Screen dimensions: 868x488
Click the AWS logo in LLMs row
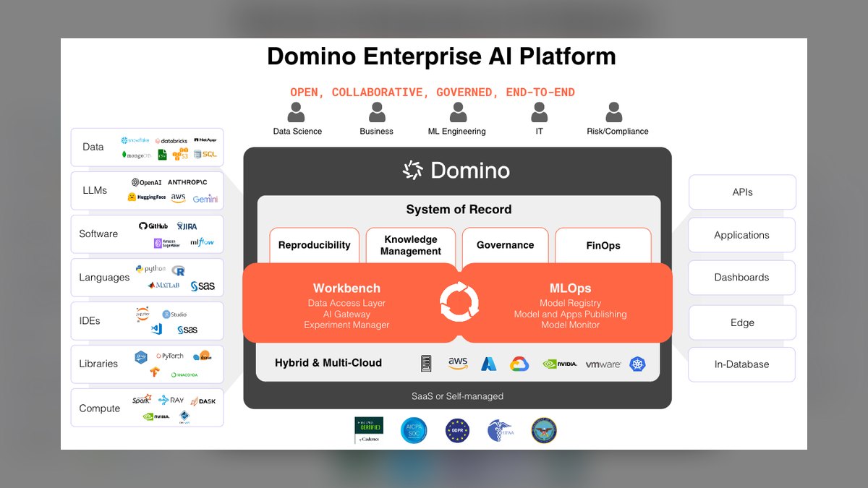pos(179,198)
